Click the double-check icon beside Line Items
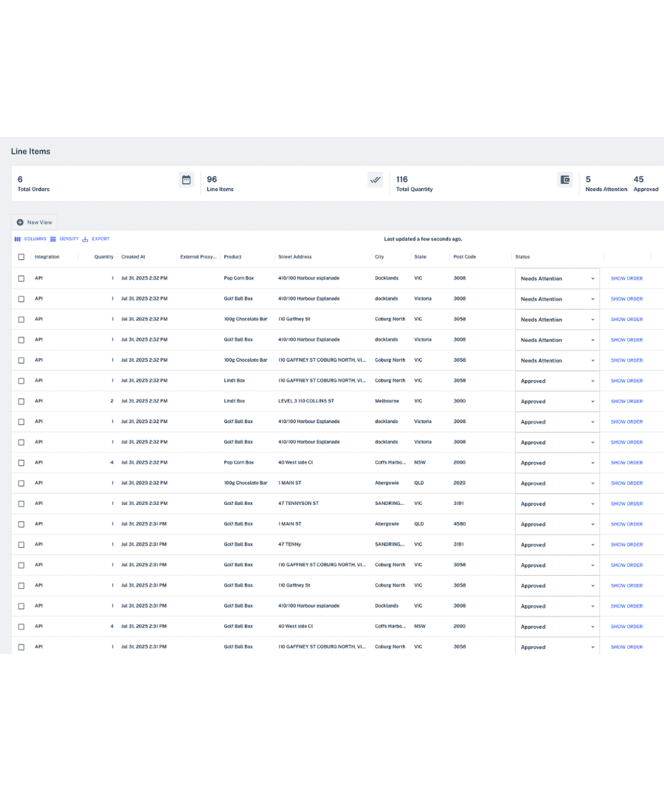This screenshot has width=664, height=812. (376, 179)
